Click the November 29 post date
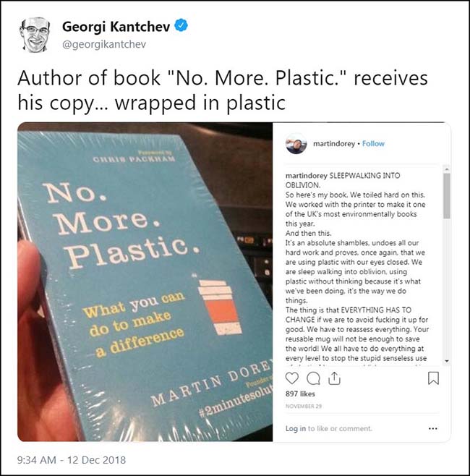The width and height of the screenshot is (470, 476). point(304,406)
